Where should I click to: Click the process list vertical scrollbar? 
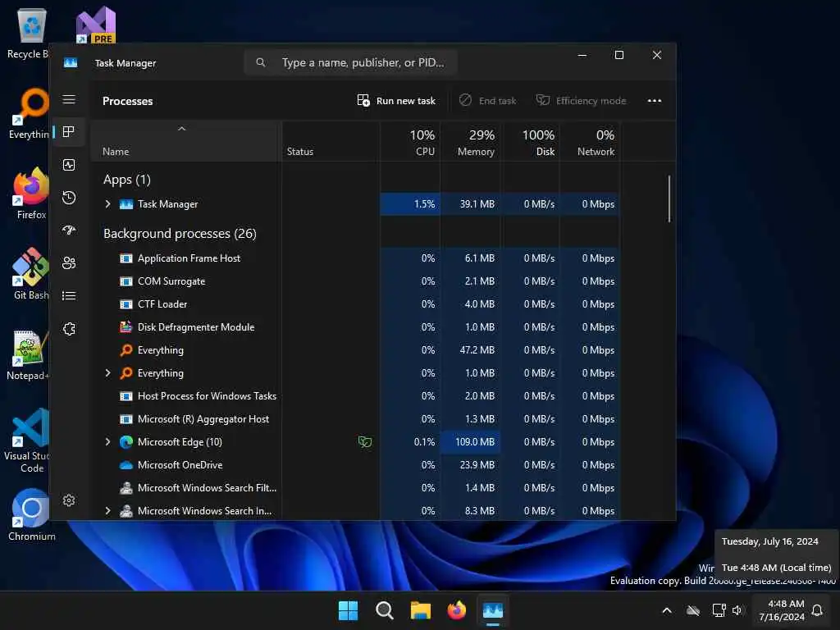point(669,199)
